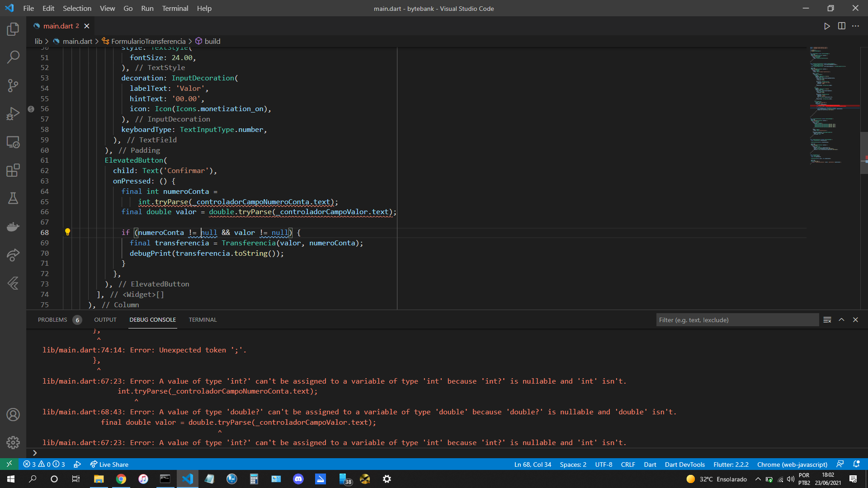Open the Search view in the activity bar
Image resolution: width=868 pixels, height=488 pixels.
pos(13,57)
